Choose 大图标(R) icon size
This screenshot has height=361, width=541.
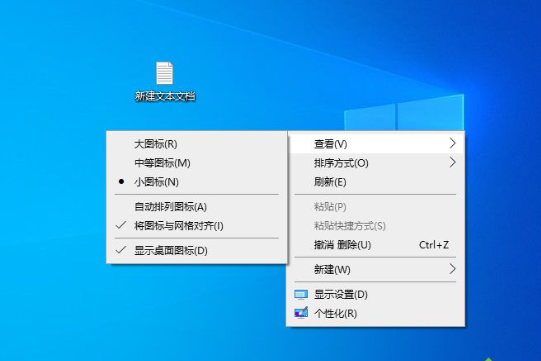coord(197,144)
